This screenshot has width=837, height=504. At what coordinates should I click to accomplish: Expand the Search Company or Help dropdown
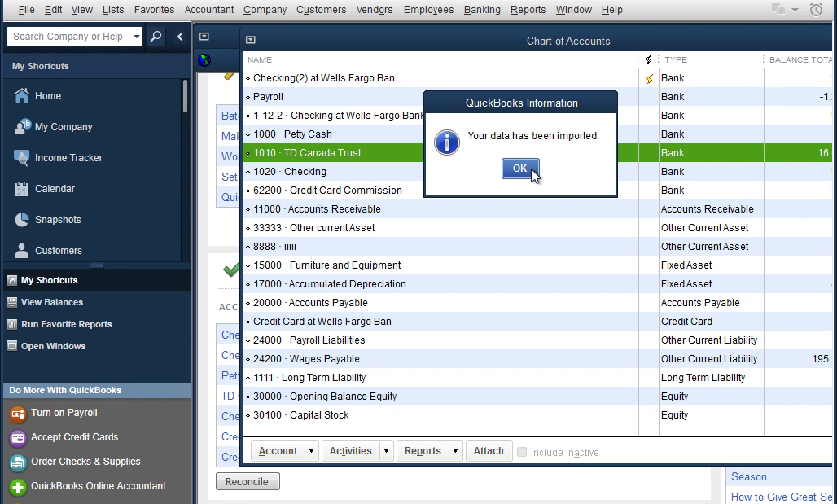137,37
